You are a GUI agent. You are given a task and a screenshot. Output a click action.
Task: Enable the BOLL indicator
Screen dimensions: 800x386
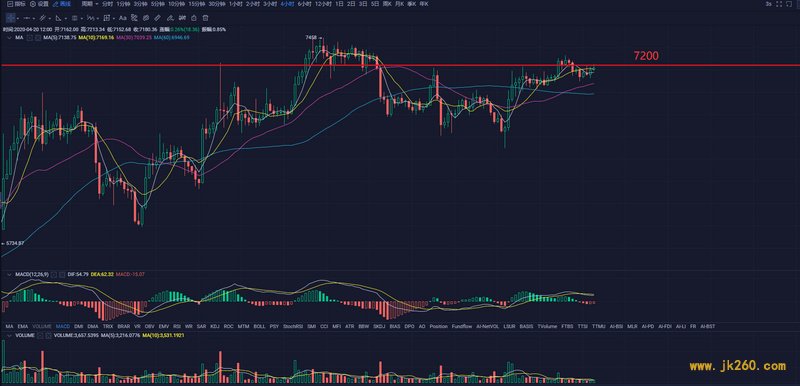(259, 326)
